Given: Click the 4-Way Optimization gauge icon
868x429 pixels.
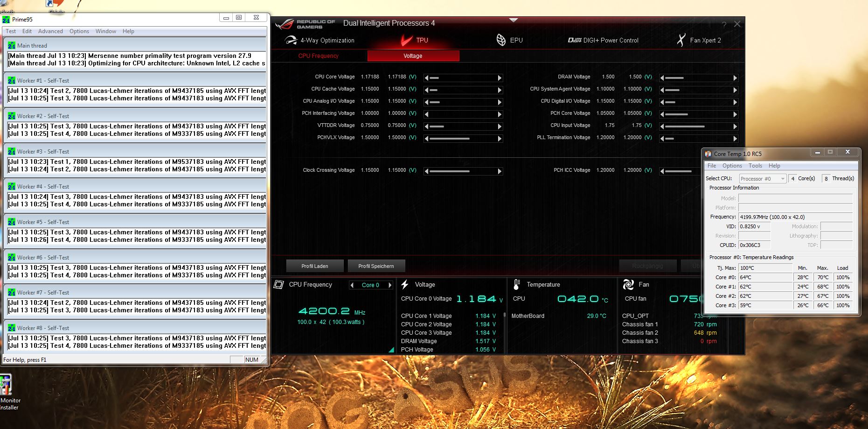Looking at the screenshot, I should tap(291, 40).
